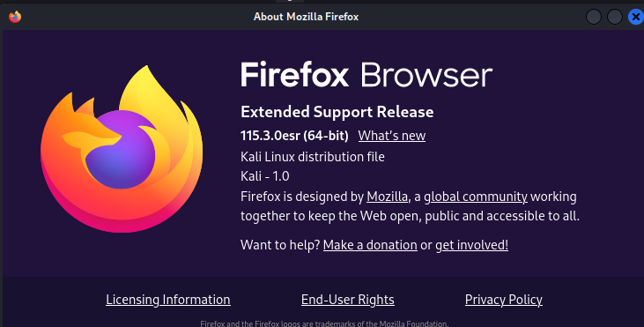Viewport: 644px width, 327px height.
Task: Close the About Mozilla Firefox window
Action: click(x=636, y=17)
